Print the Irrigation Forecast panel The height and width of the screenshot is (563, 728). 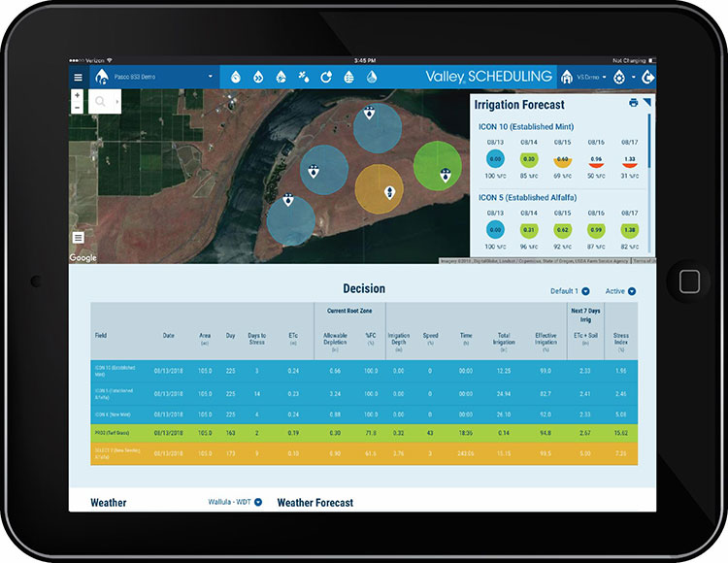tap(633, 103)
